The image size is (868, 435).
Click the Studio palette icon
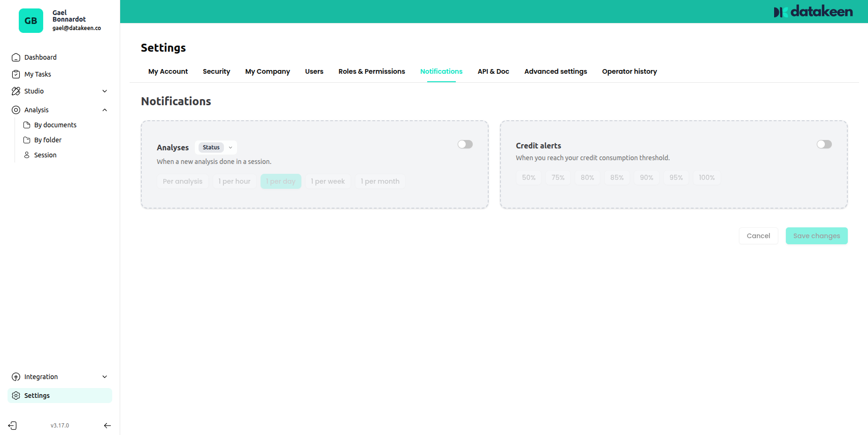(16, 91)
